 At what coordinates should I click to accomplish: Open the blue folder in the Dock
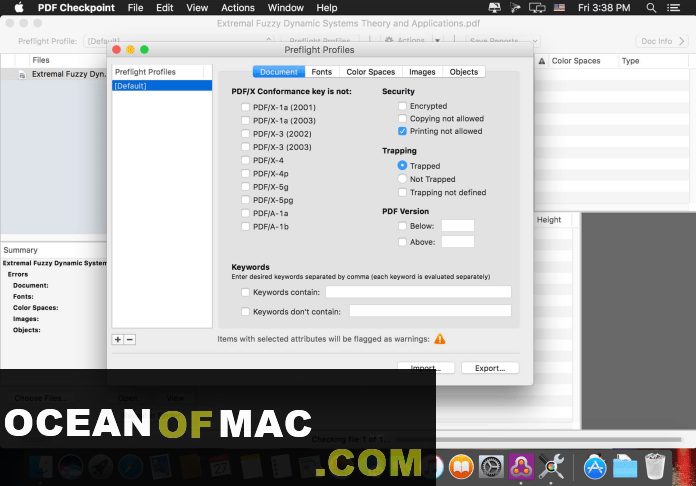pyautogui.click(x=625, y=467)
